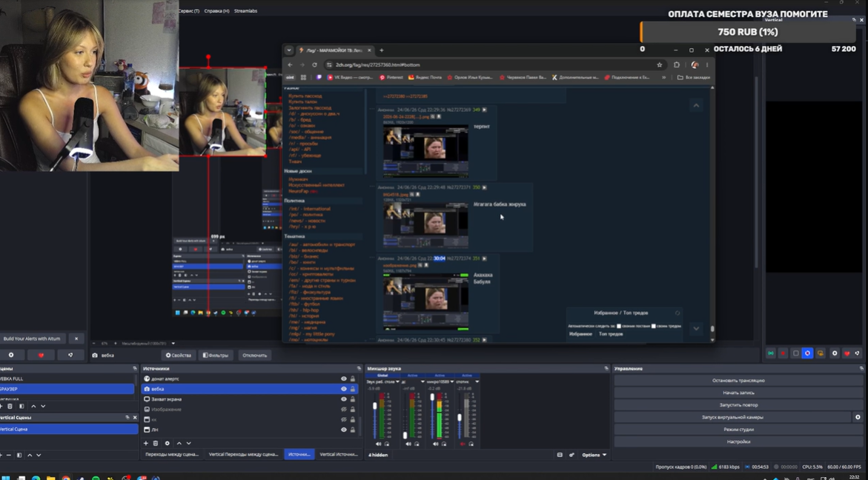
Task: Click highlighted blue icon under vertical preview
Action: pyautogui.click(x=807, y=353)
